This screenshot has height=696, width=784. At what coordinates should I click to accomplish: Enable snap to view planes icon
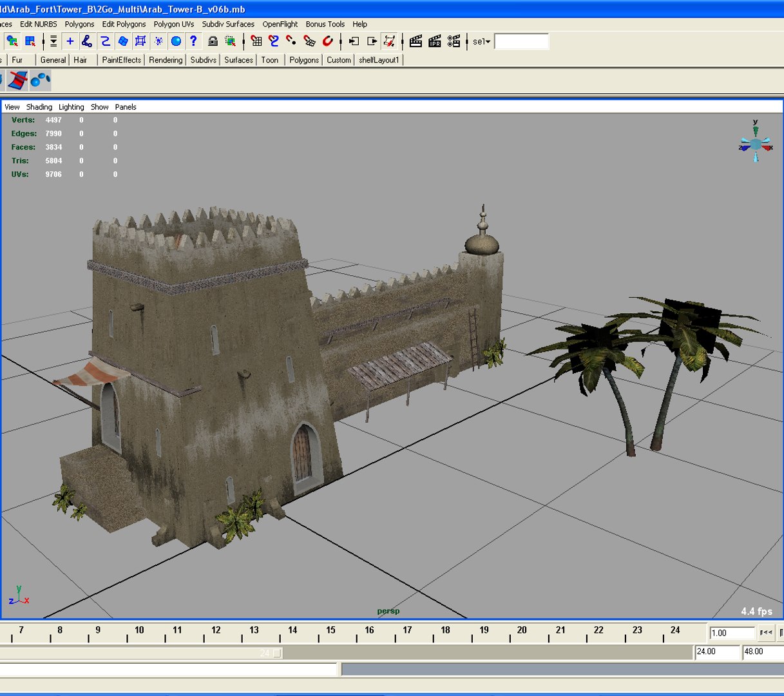(x=309, y=41)
